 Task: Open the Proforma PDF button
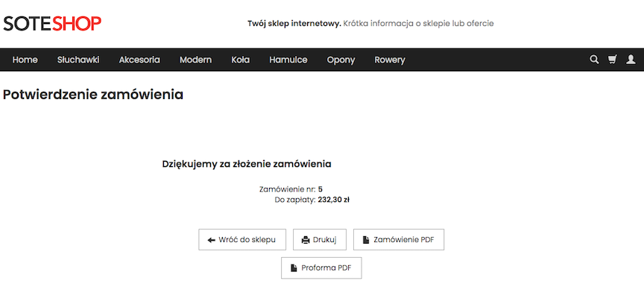click(x=321, y=268)
